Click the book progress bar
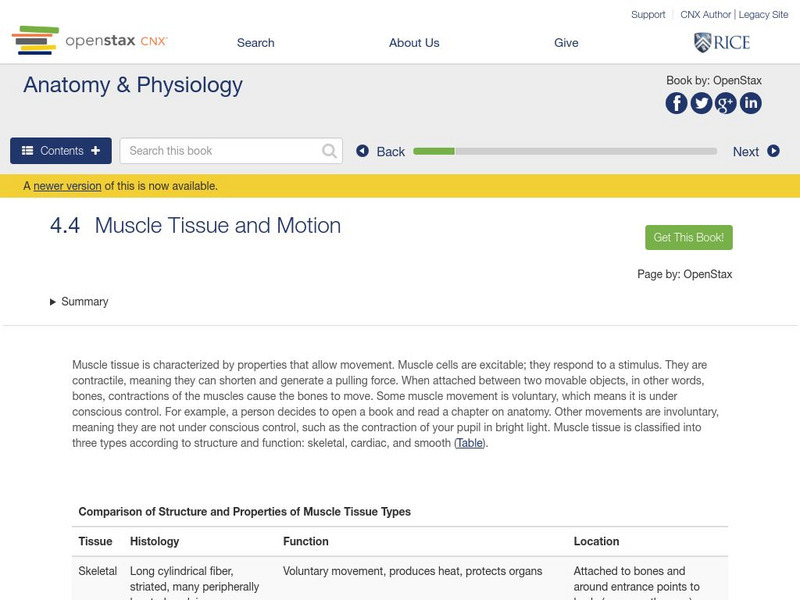This screenshot has height=600, width=800. pyautogui.click(x=565, y=151)
